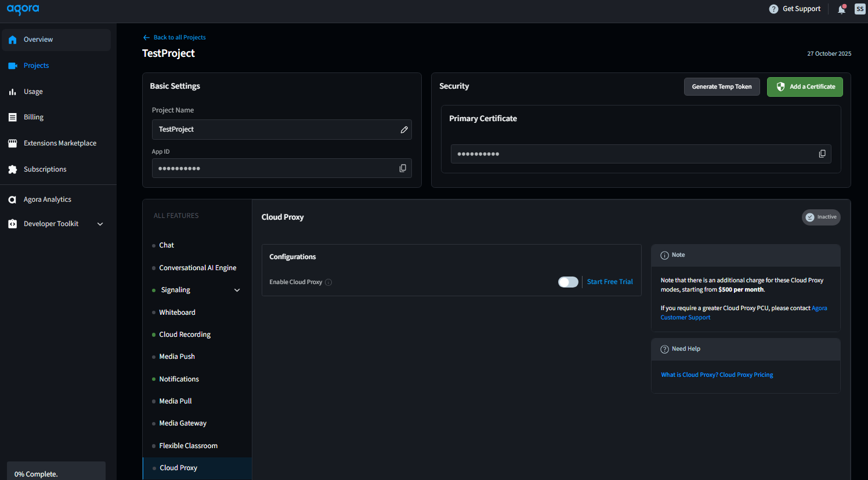Collapse the Developer Toolkit menu
This screenshot has width=868, height=480.
pyautogui.click(x=99, y=223)
